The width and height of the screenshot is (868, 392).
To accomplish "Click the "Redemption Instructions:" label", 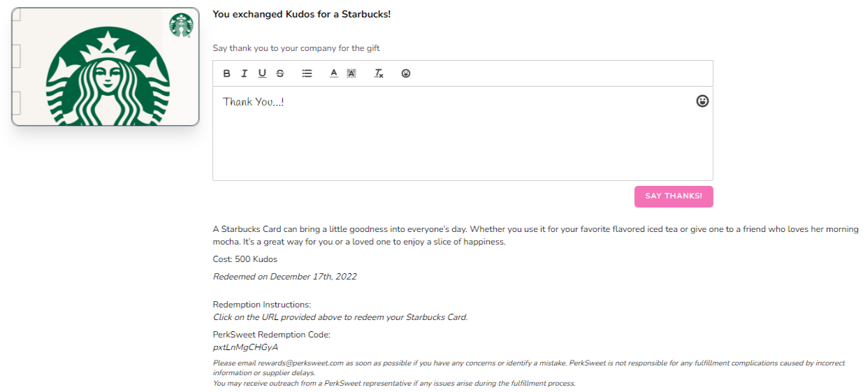I will (261, 305).
